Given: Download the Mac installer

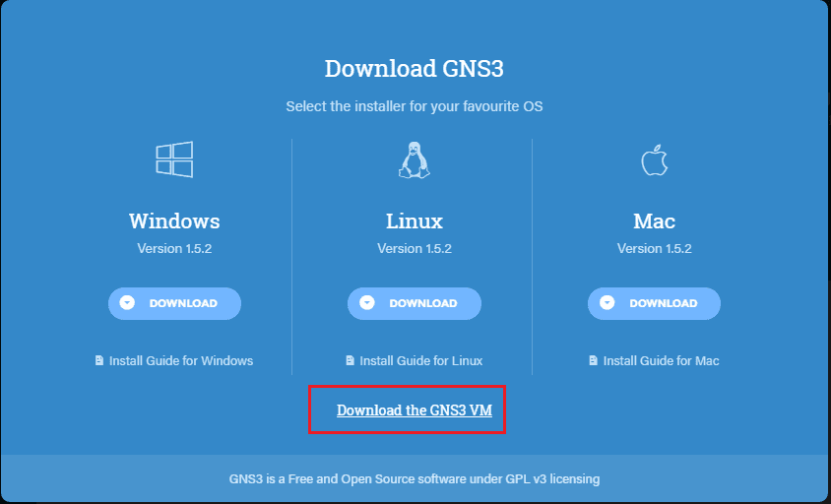Looking at the screenshot, I should [x=654, y=303].
